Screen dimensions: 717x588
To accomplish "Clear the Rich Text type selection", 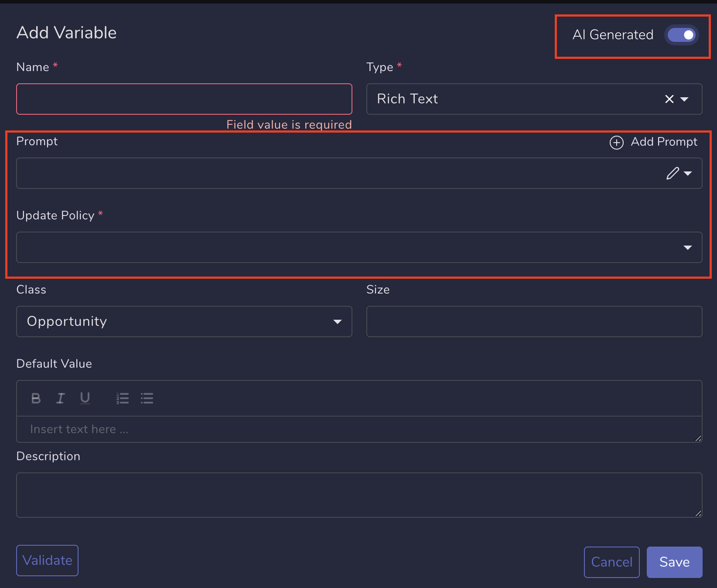I will coord(669,99).
